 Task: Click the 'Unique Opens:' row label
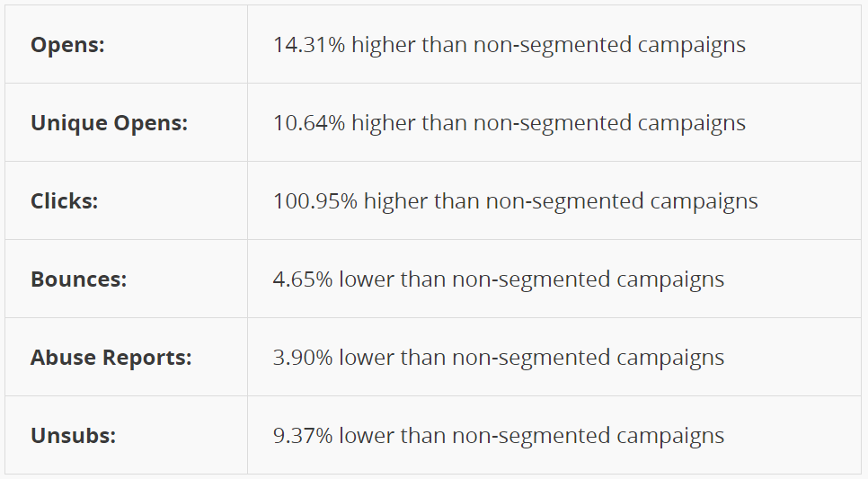(109, 123)
